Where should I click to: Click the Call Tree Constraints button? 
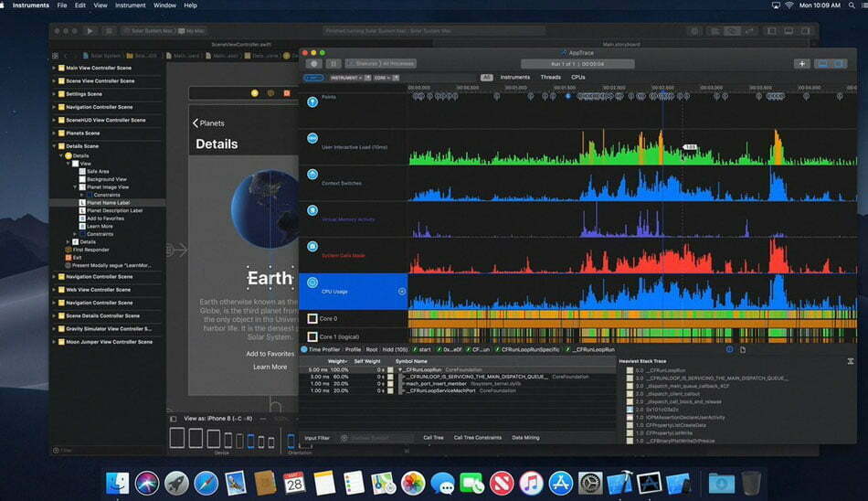[x=477, y=437]
